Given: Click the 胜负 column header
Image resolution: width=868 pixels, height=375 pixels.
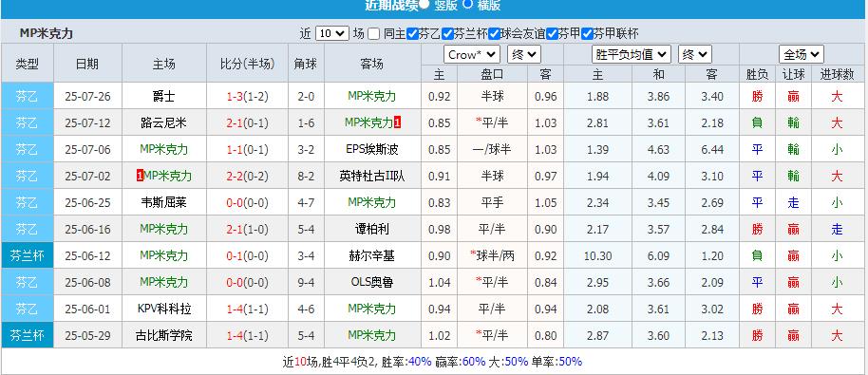Looking at the screenshot, I should pos(757,74).
